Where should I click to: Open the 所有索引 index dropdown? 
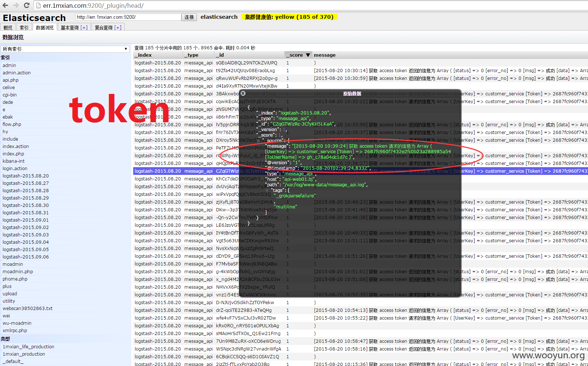[x=65, y=49]
